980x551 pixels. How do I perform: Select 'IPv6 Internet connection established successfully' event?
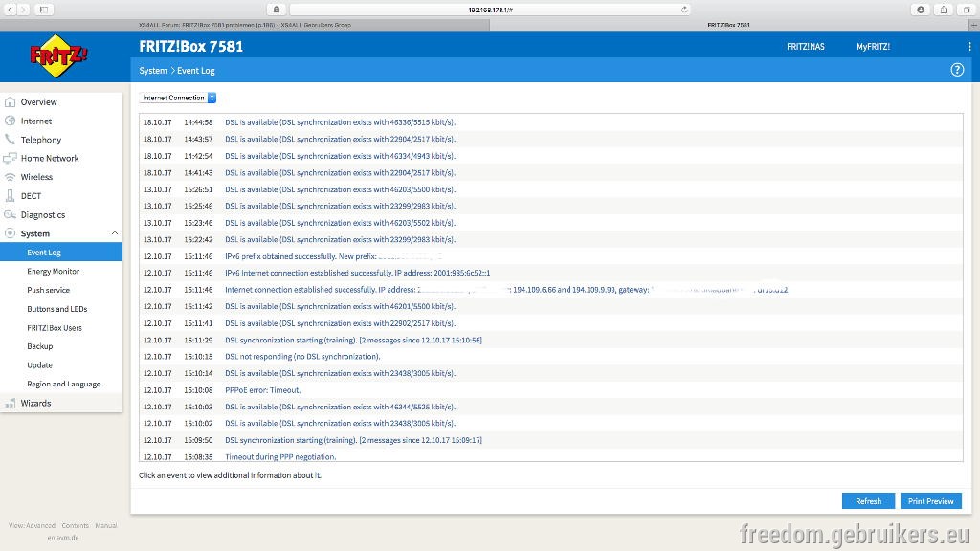tap(550, 273)
